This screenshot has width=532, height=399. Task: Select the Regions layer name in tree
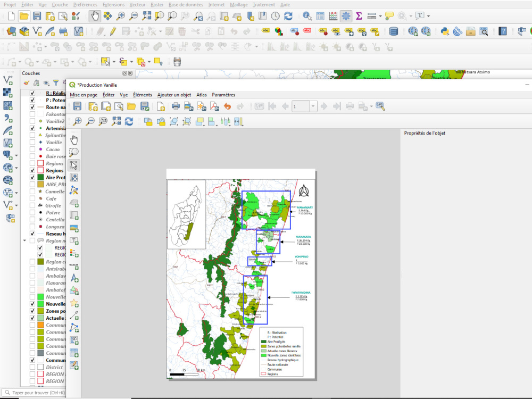pos(55,171)
